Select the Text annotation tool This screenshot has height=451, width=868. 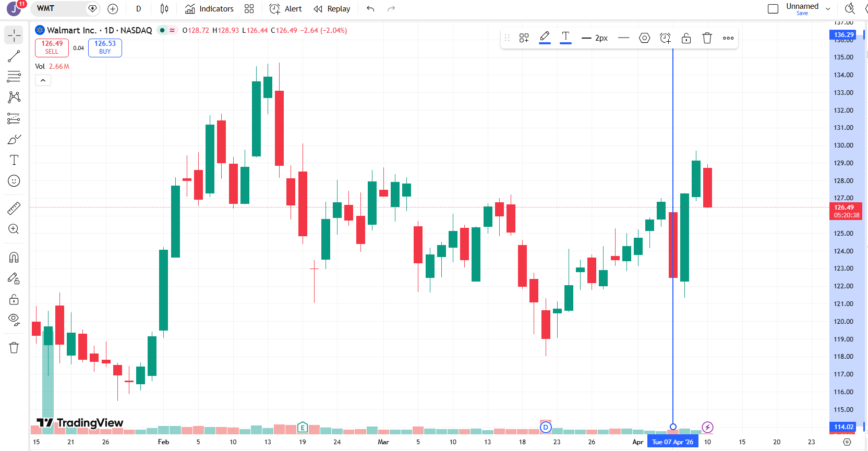pyautogui.click(x=14, y=160)
